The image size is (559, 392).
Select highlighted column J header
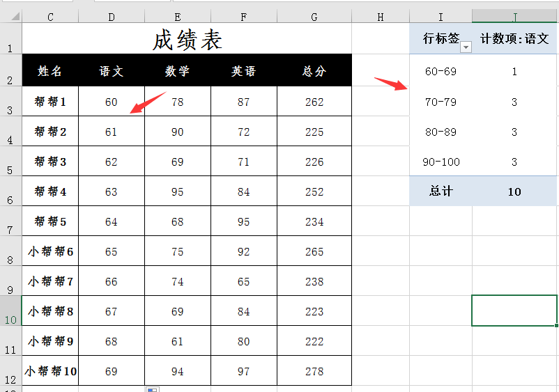tap(514, 17)
